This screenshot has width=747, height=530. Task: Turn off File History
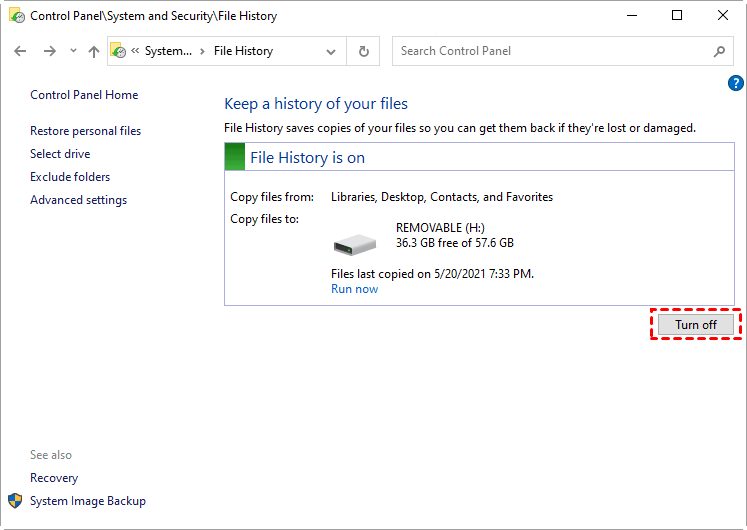(695, 325)
